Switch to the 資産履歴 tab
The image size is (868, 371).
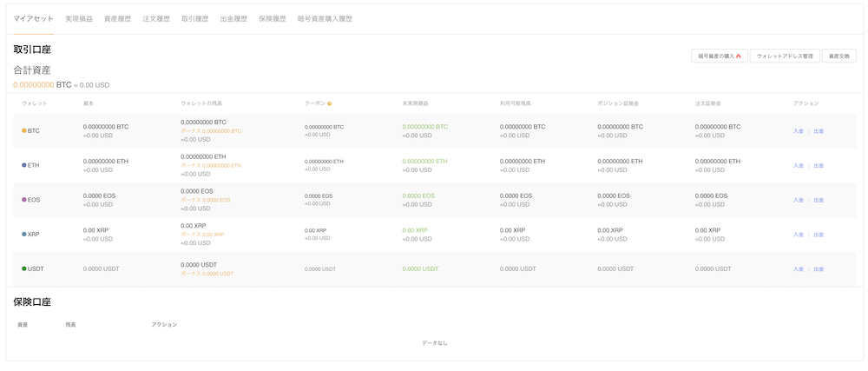pos(117,18)
